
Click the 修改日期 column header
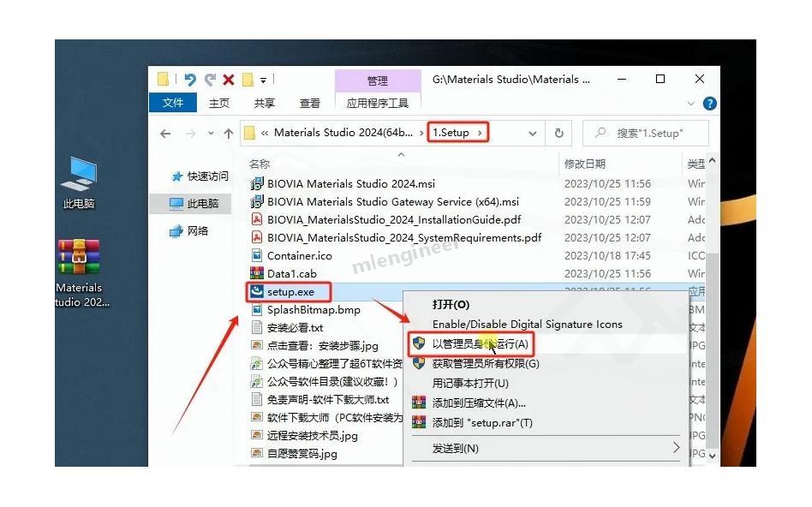[585, 164]
